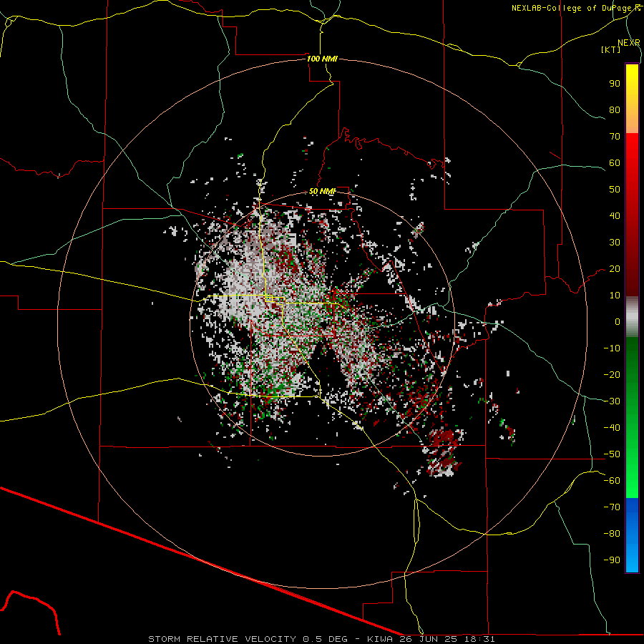Screen dimensions: 644x644
Task: Click the NEXR label at top right
Action: pyautogui.click(x=629, y=43)
